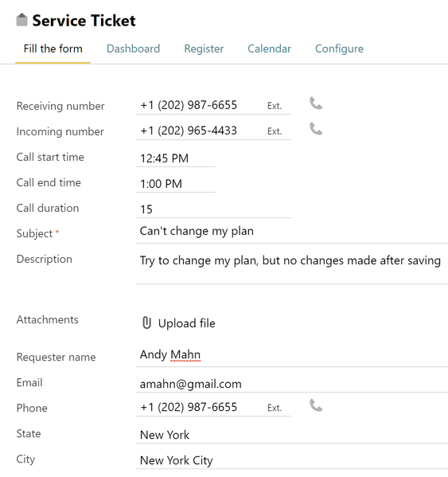Go to the Configure tab
The height and width of the screenshot is (477, 448).
pyautogui.click(x=339, y=49)
